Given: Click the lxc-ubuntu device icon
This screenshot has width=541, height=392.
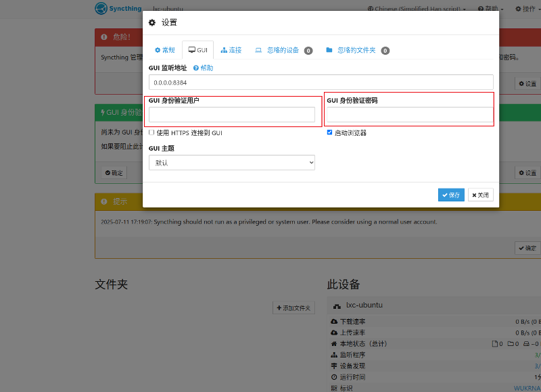Looking at the screenshot, I should [337, 305].
